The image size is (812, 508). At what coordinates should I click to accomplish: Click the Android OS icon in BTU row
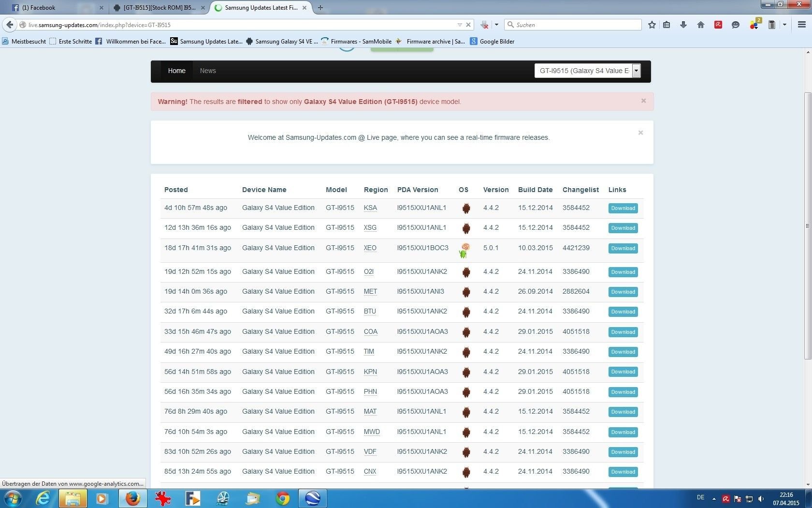(x=466, y=312)
